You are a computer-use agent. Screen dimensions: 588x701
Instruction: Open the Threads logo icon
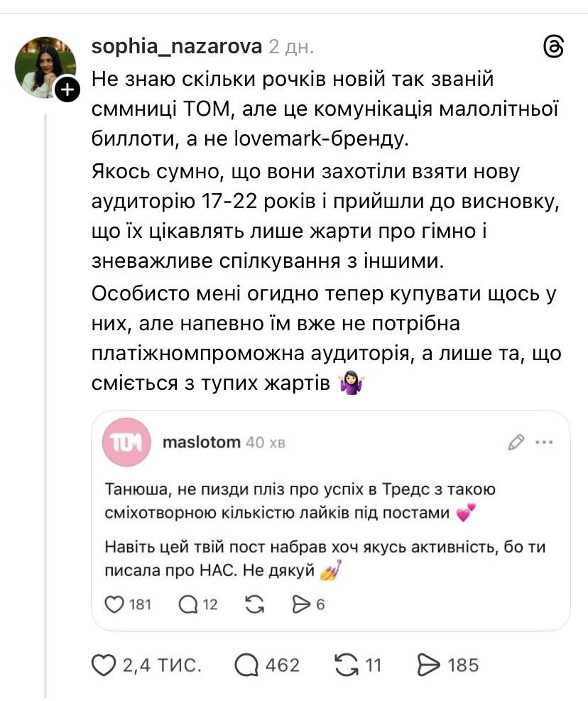tap(552, 48)
